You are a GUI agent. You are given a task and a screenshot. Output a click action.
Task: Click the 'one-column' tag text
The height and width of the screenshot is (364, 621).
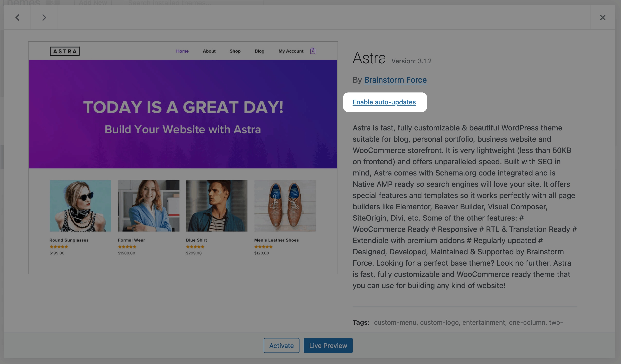tap(527, 322)
